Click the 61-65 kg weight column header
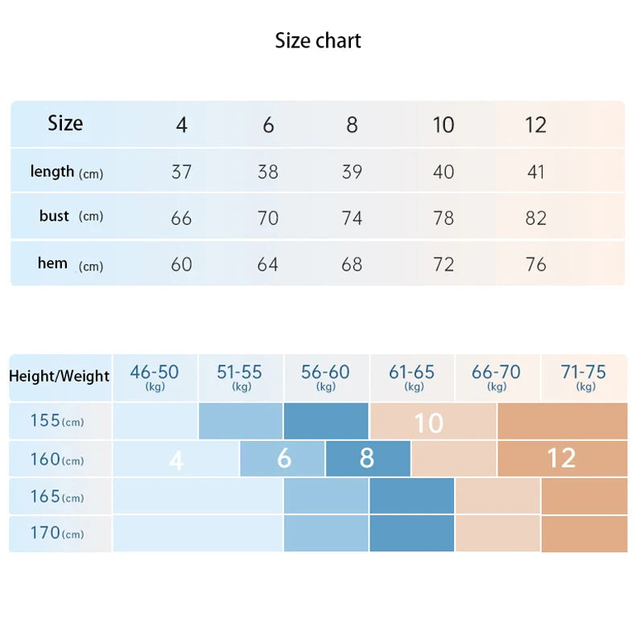The width and height of the screenshot is (644, 644). tap(411, 376)
